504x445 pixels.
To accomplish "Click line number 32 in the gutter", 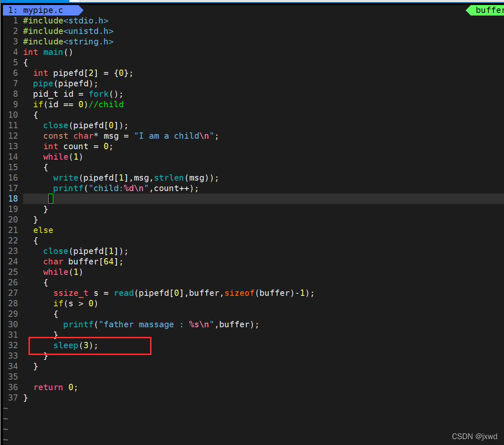I will point(13,345).
